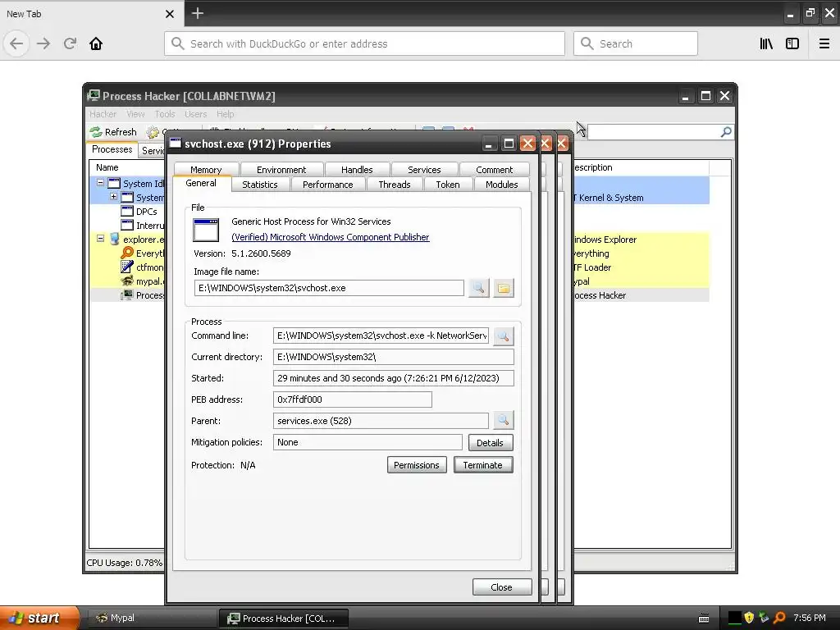The image size is (840, 630).
Task: Click the PEB address field
Action: click(x=352, y=399)
